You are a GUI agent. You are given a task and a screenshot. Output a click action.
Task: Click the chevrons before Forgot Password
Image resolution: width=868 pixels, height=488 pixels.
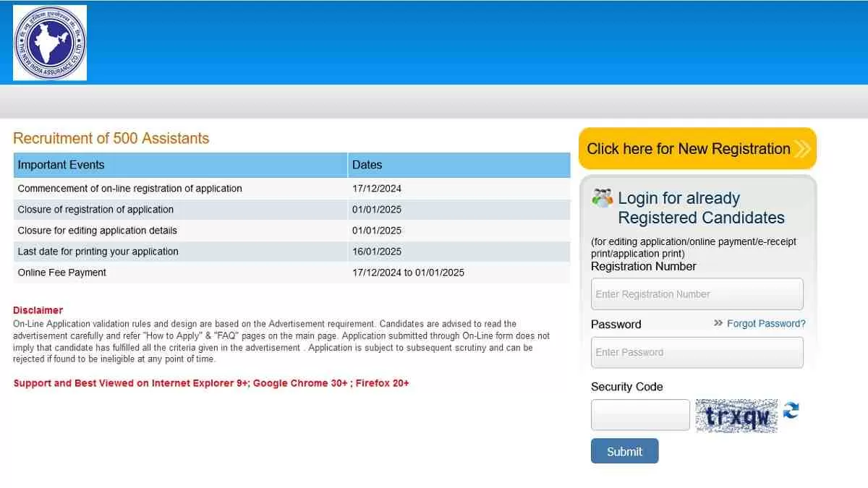719,324
